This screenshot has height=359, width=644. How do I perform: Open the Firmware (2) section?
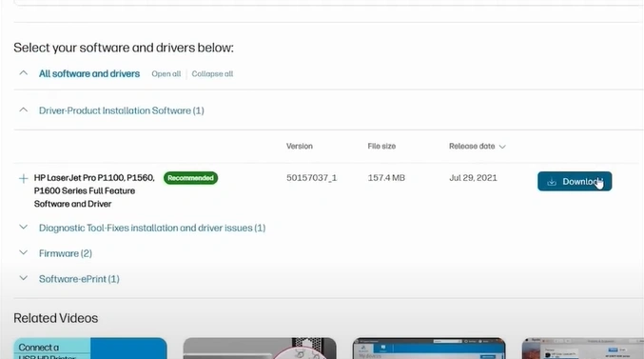pyautogui.click(x=66, y=253)
